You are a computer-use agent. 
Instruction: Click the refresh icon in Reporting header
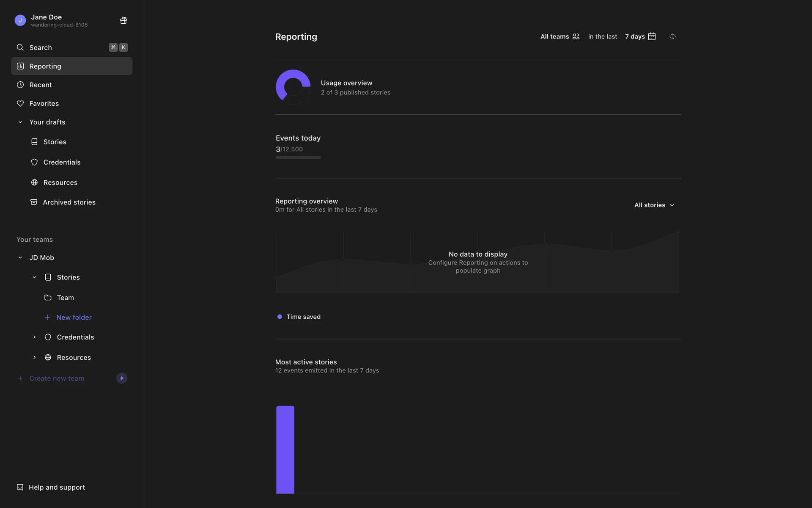click(672, 36)
